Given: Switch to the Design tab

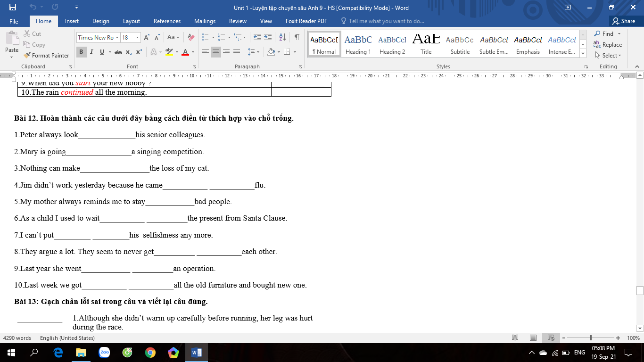Looking at the screenshot, I should click(x=101, y=21).
